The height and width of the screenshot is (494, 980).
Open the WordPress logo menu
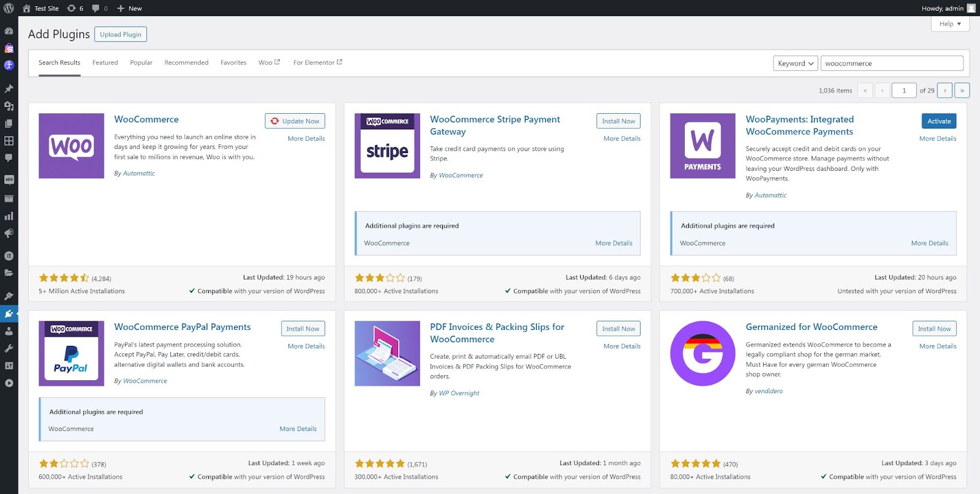point(9,8)
